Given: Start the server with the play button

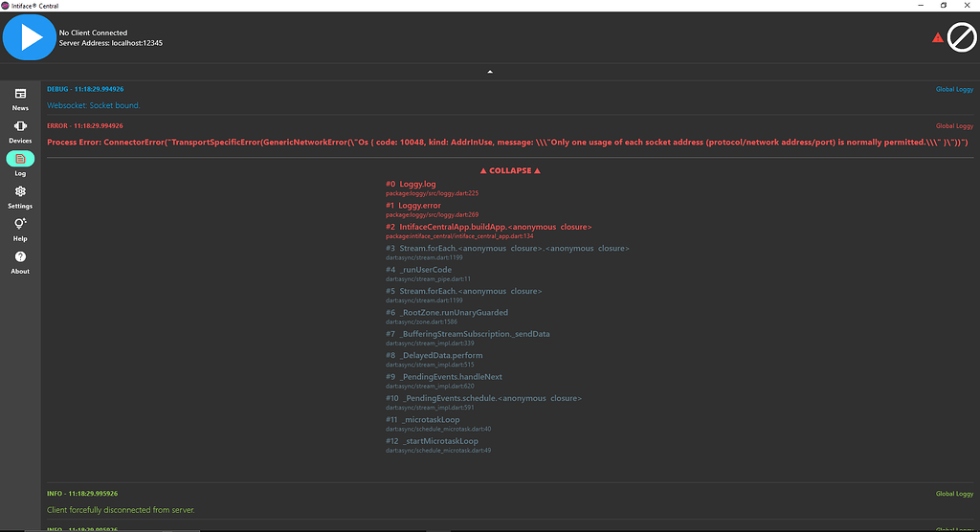Looking at the screenshot, I should (x=30, y=37).
